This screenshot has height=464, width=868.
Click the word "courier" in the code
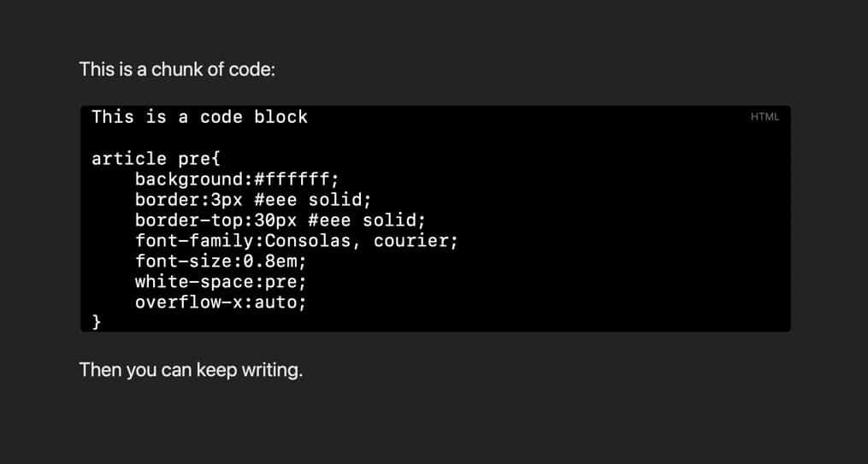[x=411, y=241]
